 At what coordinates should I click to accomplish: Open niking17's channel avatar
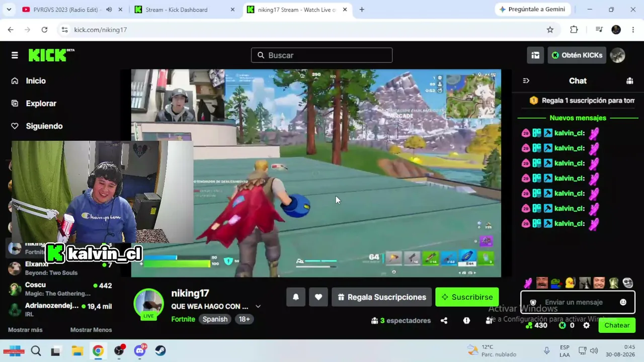click(x=148, y=304)
